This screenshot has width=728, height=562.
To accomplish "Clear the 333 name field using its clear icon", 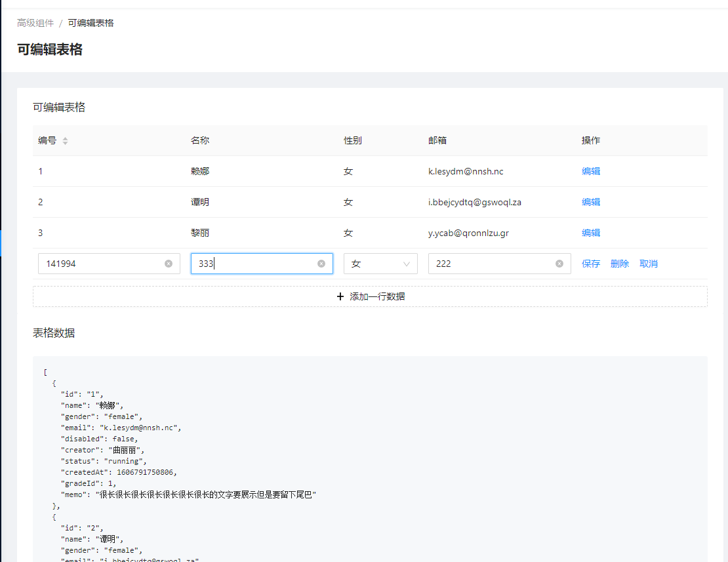I will click(x=321, y=263).
